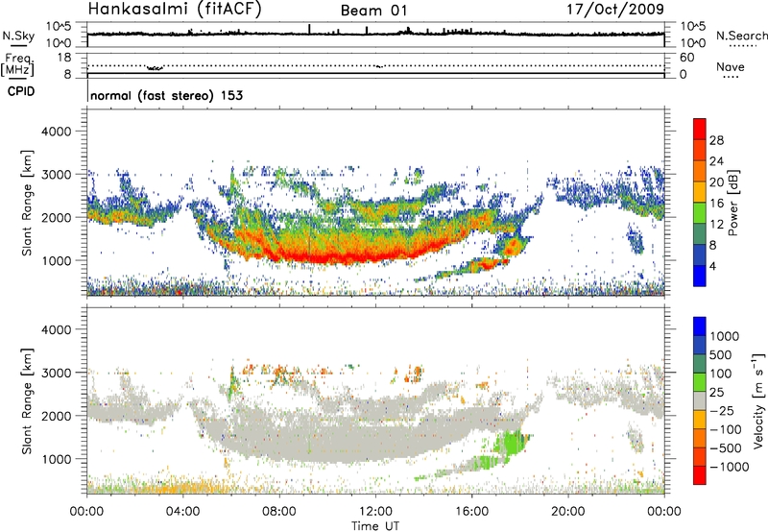Pick the red top segment of Power colorbar
The width and height of the screenshot is (768, 532).
click(700, 130)
